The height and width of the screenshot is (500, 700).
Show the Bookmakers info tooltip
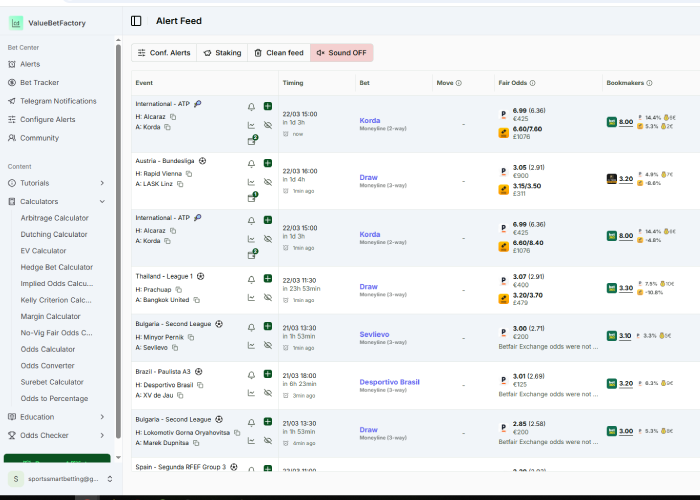(x=650, y=83)
